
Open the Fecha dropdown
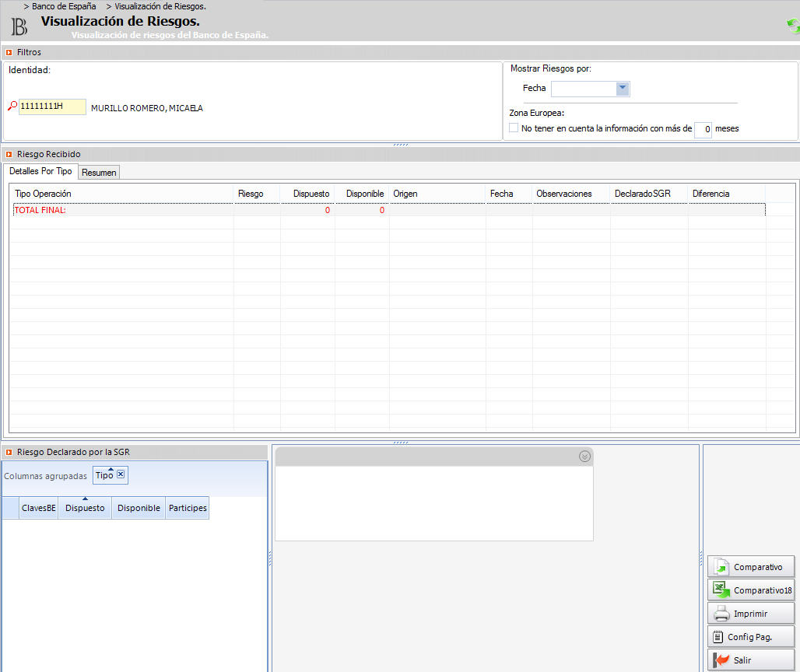623,88
